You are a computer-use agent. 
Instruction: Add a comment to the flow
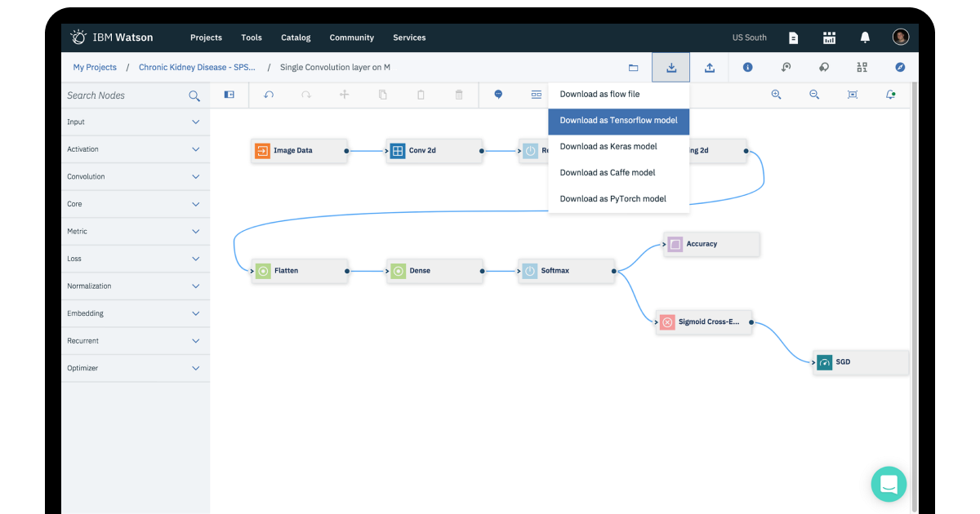coord(497,95)
